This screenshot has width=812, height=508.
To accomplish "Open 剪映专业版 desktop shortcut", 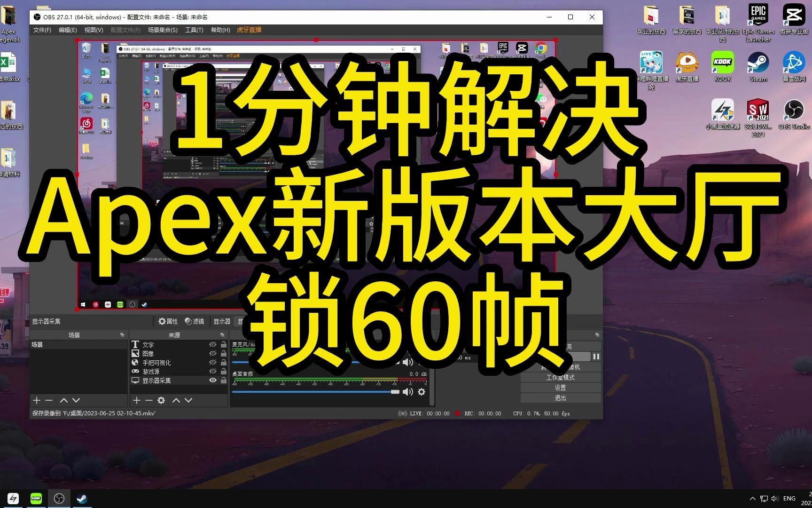I will click(794, 19).
